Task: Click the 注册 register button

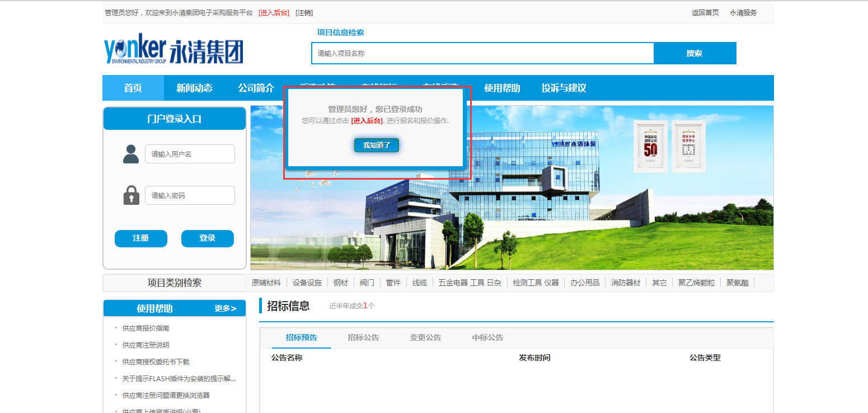Action: pos(140,238)
